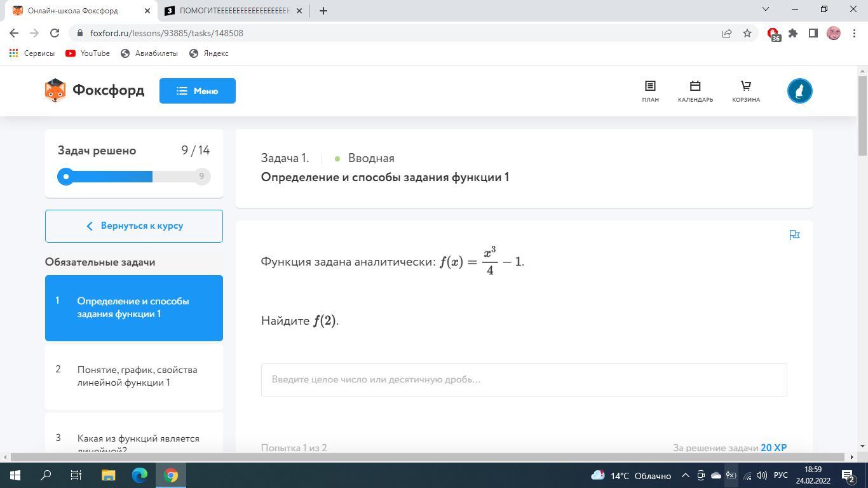Click the answer input field
Viewport: 868px width, 488px height.
point(524,380)
